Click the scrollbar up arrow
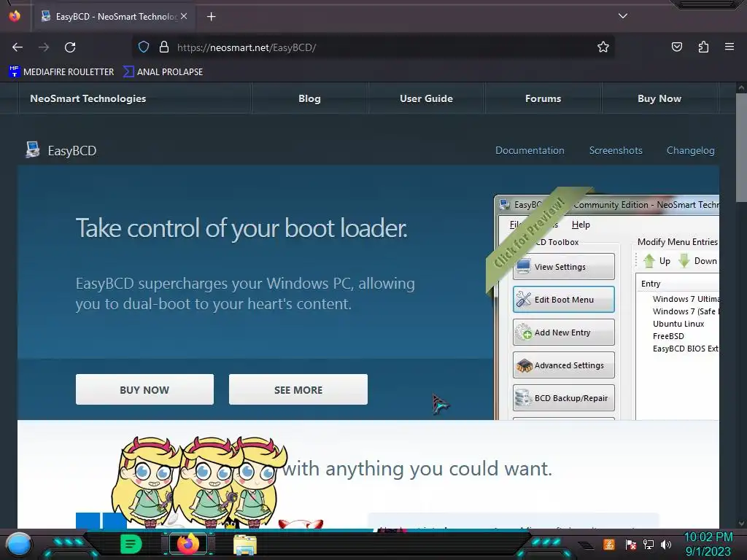 pos(741,87)
